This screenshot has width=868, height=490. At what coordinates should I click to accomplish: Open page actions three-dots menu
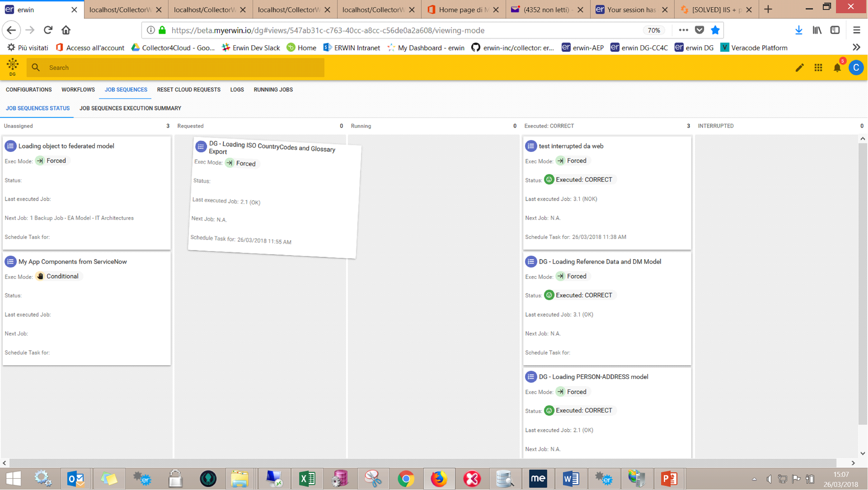(683, 30)
